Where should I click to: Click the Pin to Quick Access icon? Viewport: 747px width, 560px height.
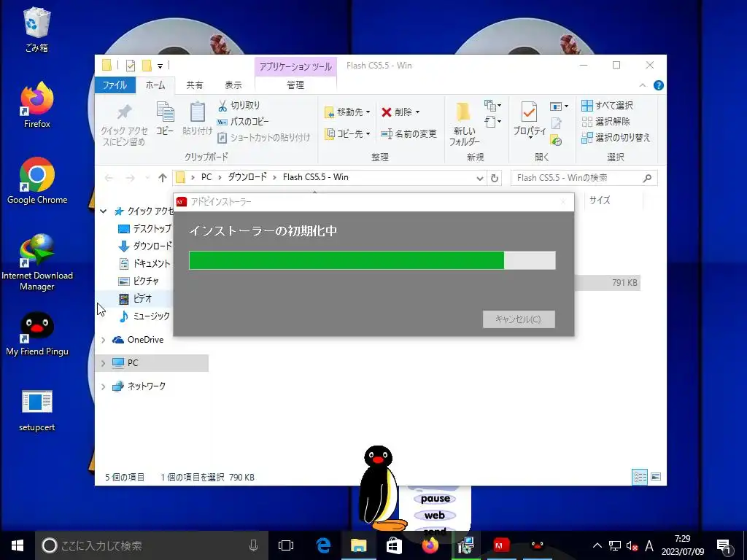pos(124,124)
